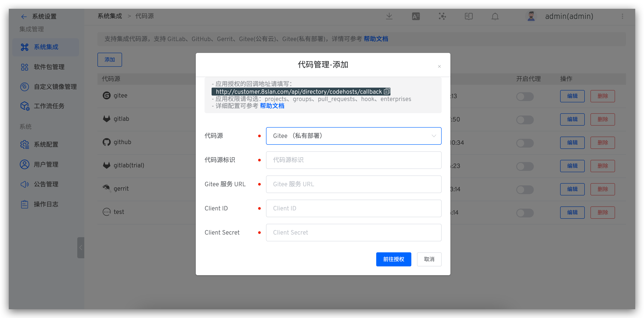Collapse the left sidebar handle

click(x=81, y=248)
